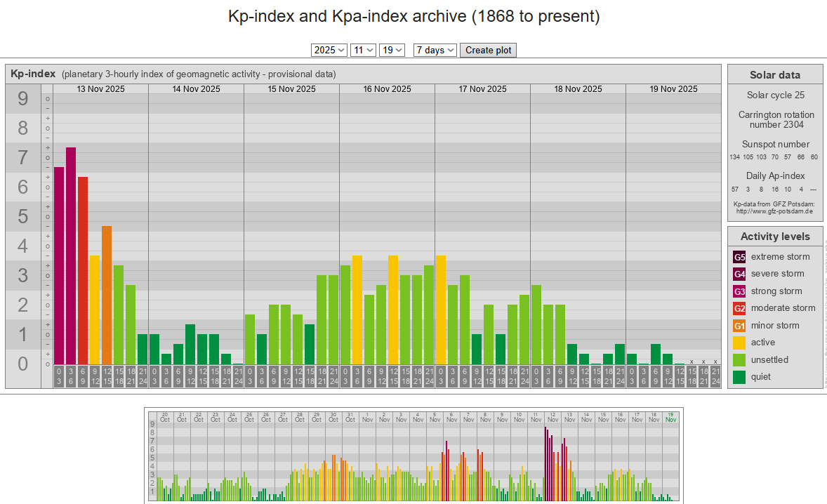Click the green 19 Nov label in overview chart
This screenshot has width=827, height=504.
(670, 416)
